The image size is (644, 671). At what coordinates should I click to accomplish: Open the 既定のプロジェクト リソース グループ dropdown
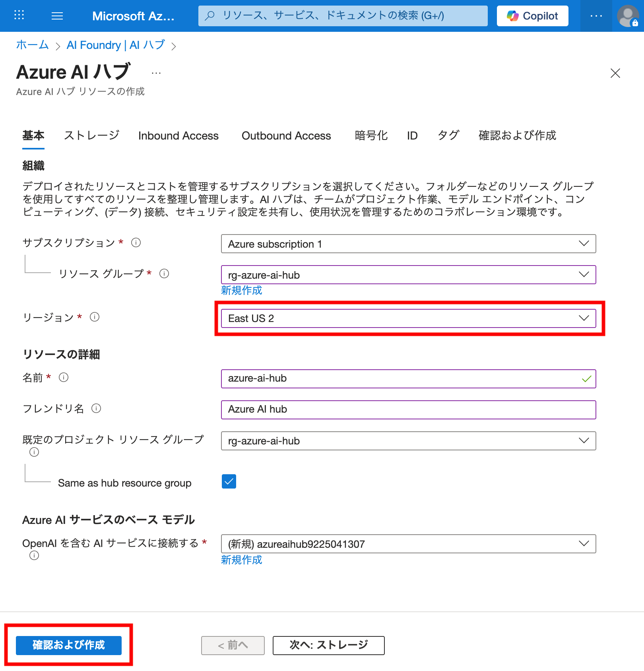click(408, 441)
